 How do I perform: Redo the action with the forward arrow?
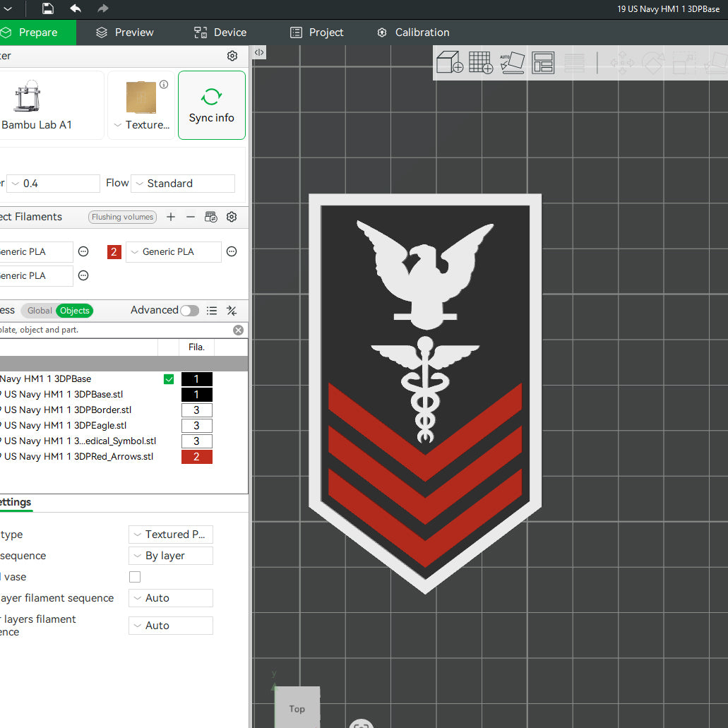103,8
